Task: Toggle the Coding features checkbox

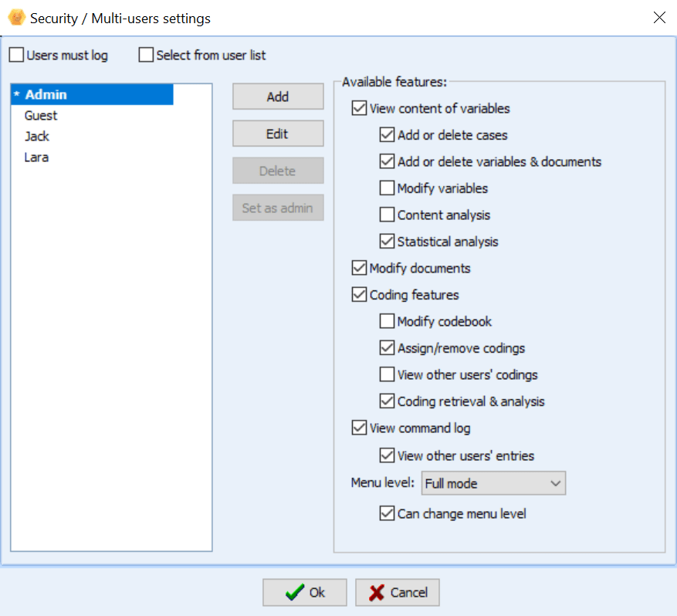Action: click(359, 294)
